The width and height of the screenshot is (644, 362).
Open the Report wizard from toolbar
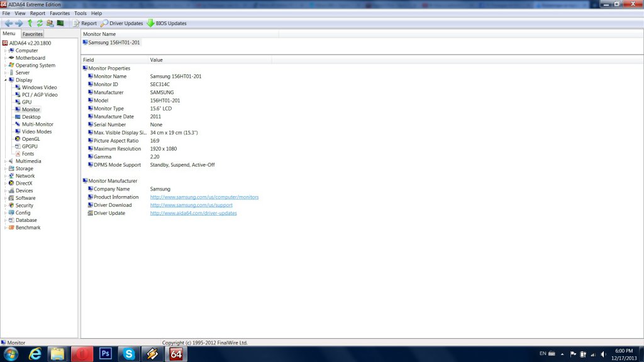click(85, 23)
